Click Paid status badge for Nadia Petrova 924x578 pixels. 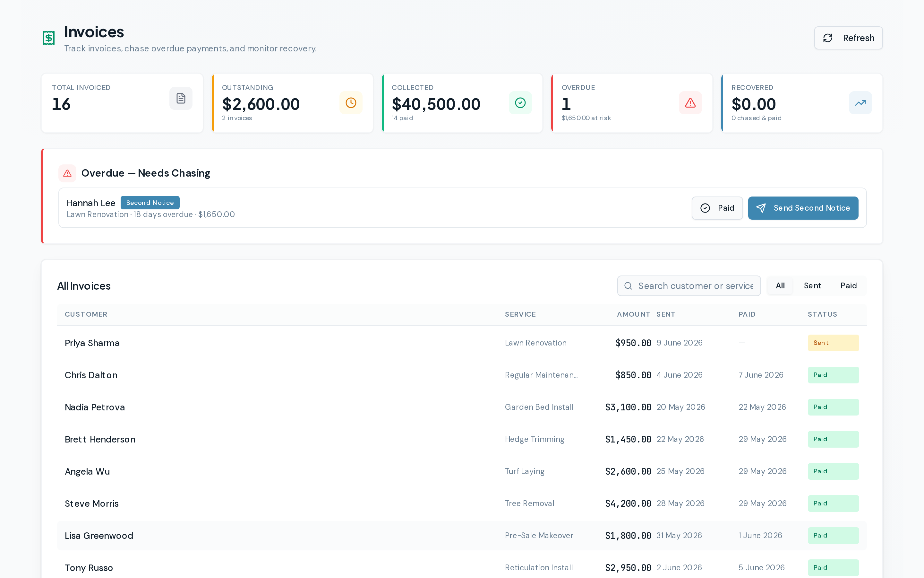(833, 407)
